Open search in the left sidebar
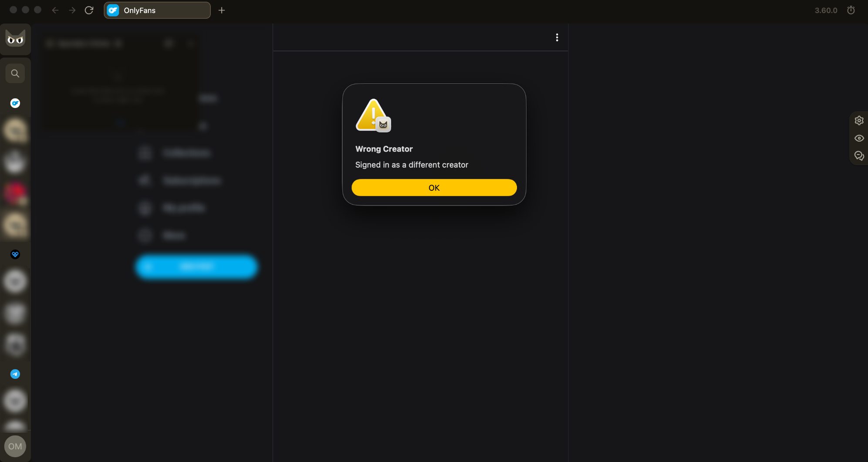The image size is (868, 462). 15,74
